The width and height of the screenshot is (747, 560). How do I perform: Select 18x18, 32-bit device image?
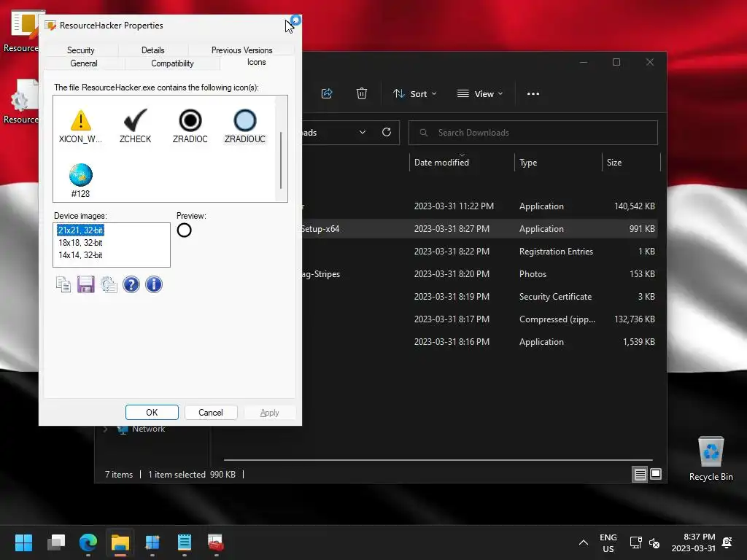pyautogui.click(x=80, y=242)
